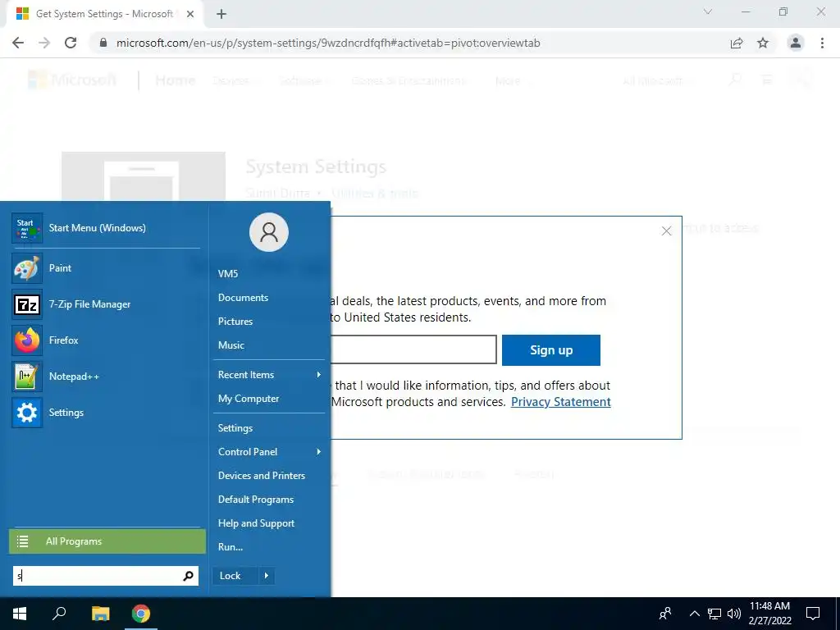
Task: Open taskbar search magnifier
Action: (59, 614)
